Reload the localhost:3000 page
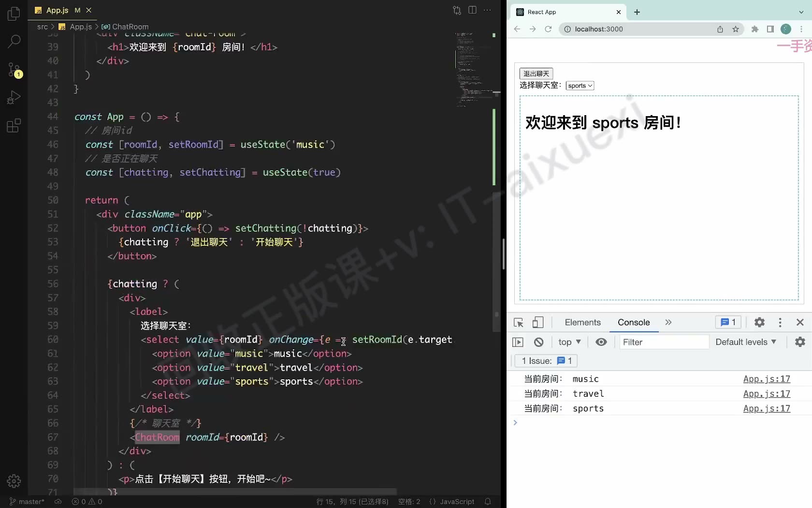This screenshot has height=508, width=812. pos(548,29)
